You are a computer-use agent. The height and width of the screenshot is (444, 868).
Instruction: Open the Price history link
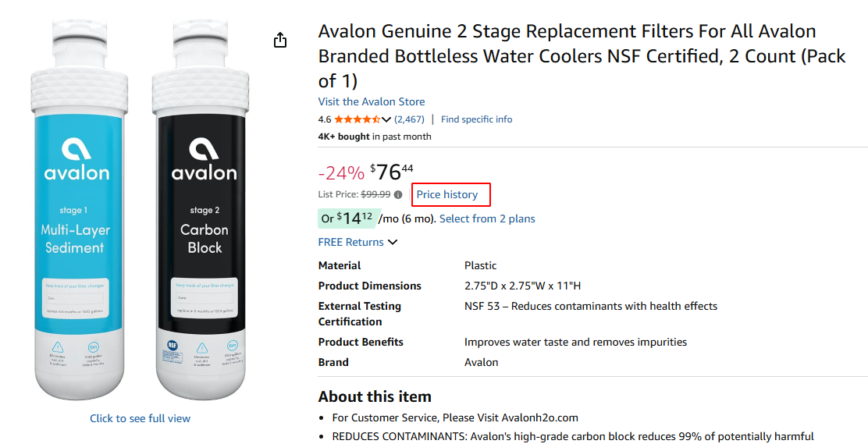point(447,194)
